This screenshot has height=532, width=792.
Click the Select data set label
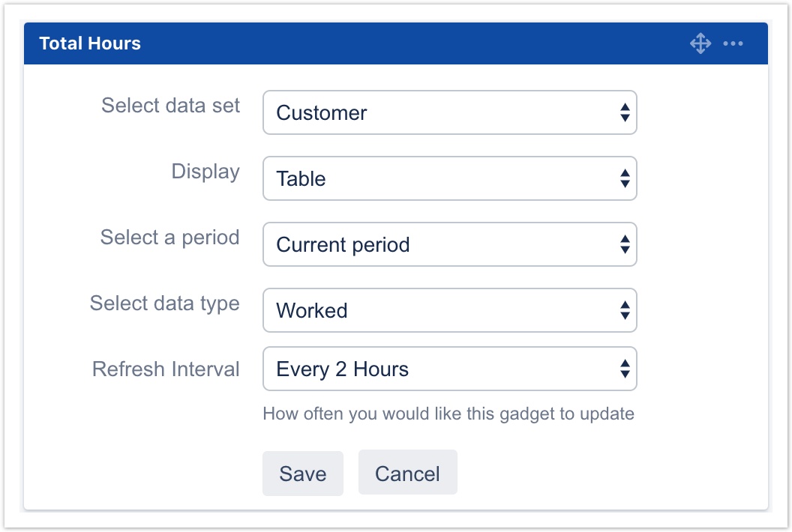click(x=170, y=106)
